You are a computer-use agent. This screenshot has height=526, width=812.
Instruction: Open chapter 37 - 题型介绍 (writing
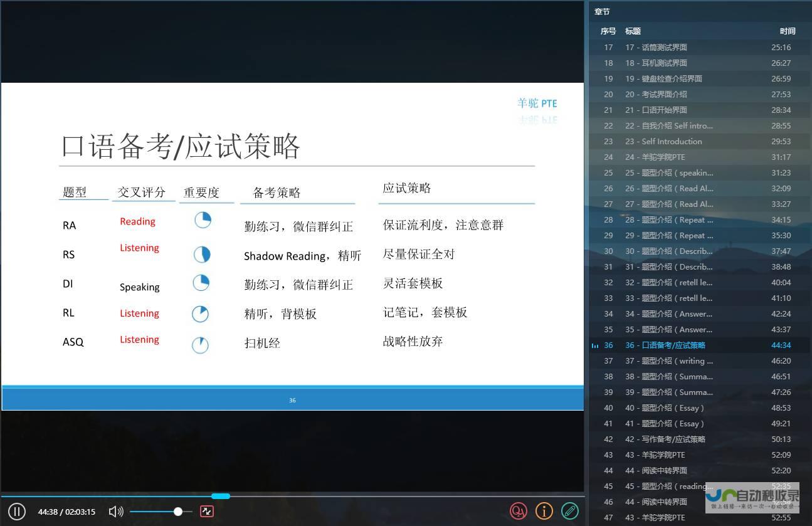(699, 360)
